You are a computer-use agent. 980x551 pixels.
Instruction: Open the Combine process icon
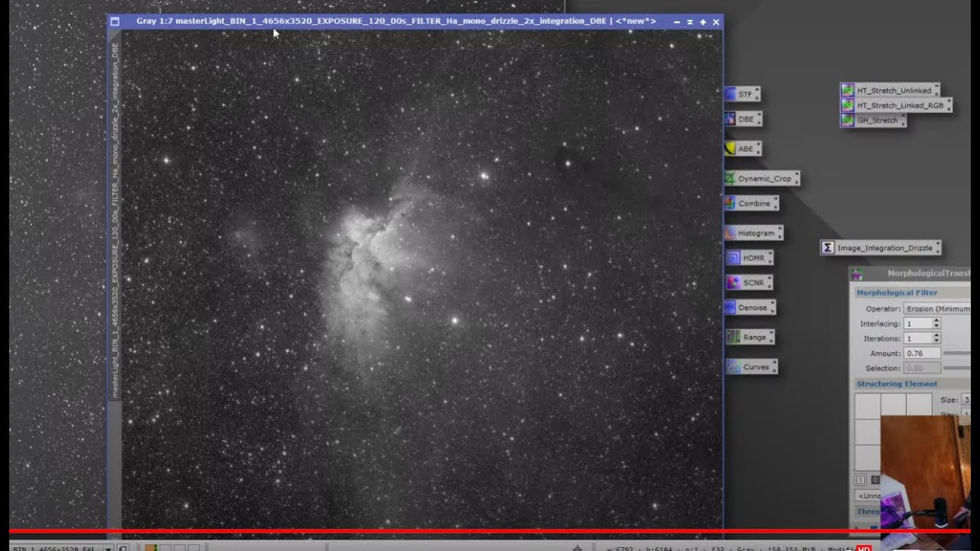pyautogui.click(x=751, y=204)
